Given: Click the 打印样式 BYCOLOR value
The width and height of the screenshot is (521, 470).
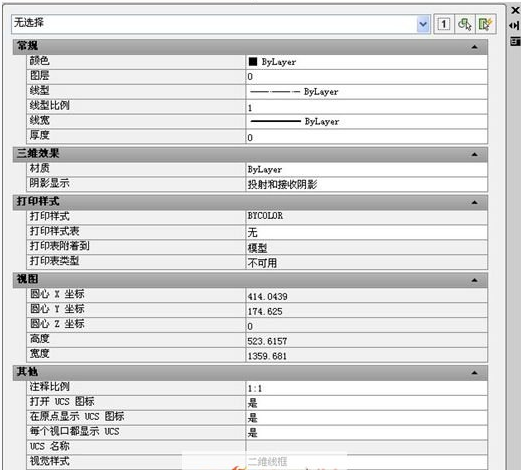Looking at the screenshot, I should [367, 216].
